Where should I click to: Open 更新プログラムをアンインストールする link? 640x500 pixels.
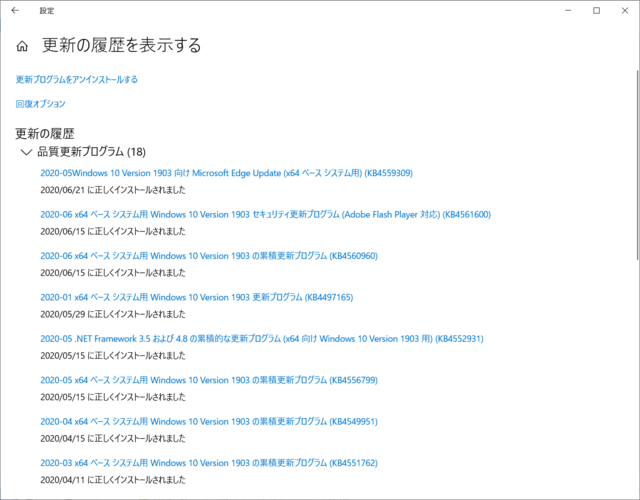coord(77,79)
